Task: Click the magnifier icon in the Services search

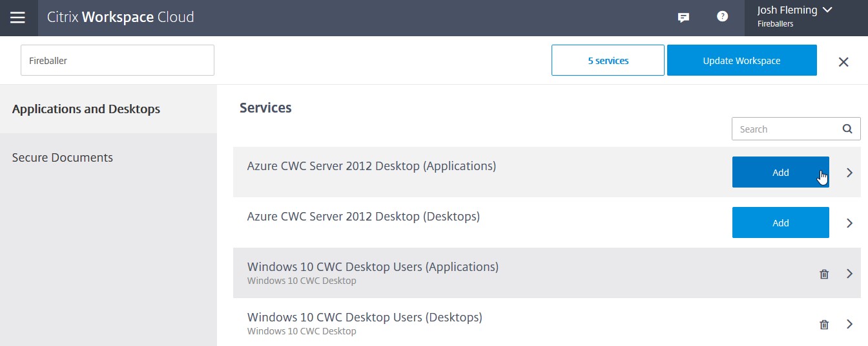Action: pos(847,129)
